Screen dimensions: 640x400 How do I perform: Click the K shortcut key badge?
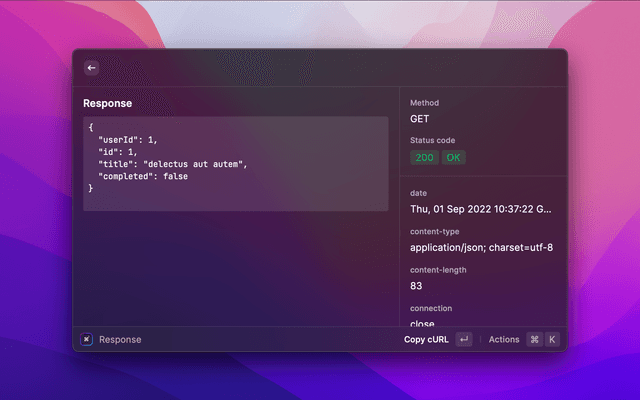point(551,339)
